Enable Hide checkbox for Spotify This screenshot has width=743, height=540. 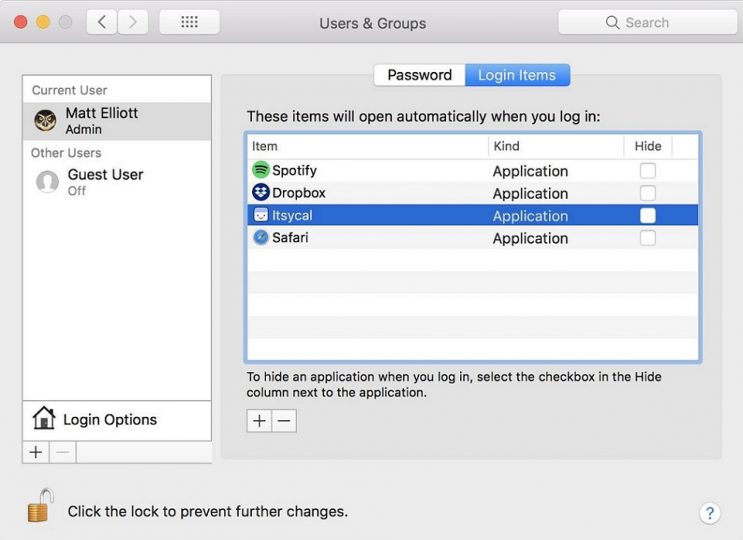(x=648, y=171)
